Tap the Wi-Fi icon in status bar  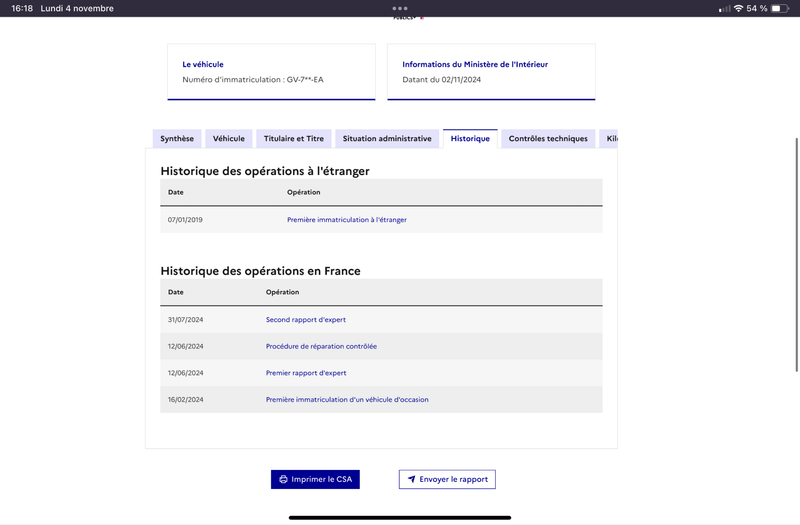(x=738, y=8)
